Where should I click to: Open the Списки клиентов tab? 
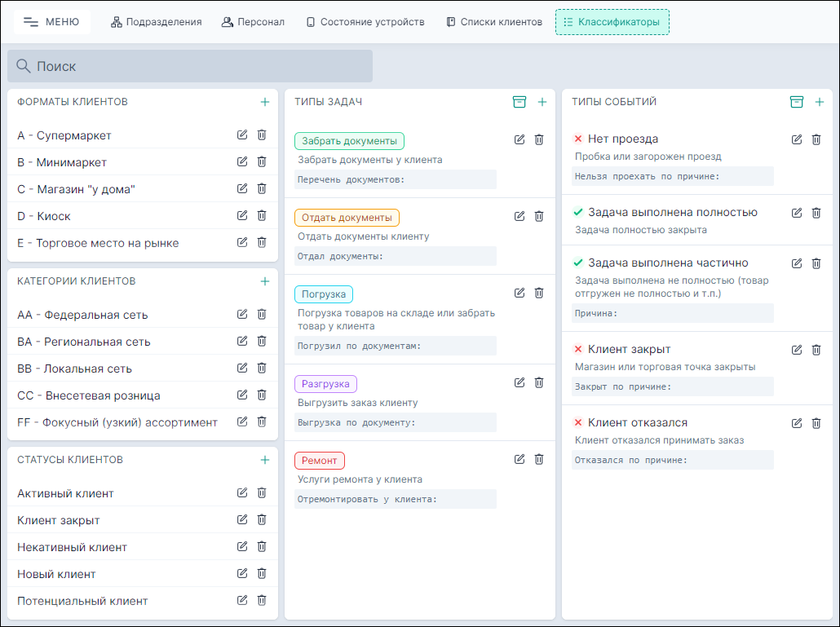(494, 22)
